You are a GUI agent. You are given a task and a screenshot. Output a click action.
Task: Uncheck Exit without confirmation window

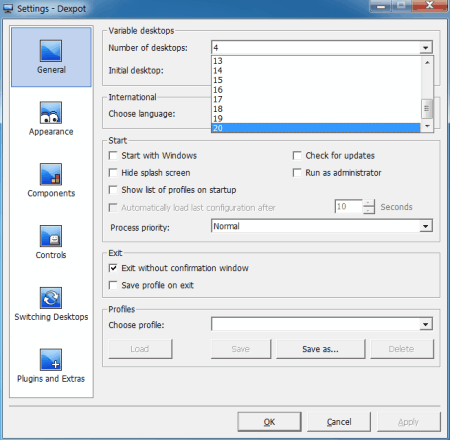click(x=113, y=268)
